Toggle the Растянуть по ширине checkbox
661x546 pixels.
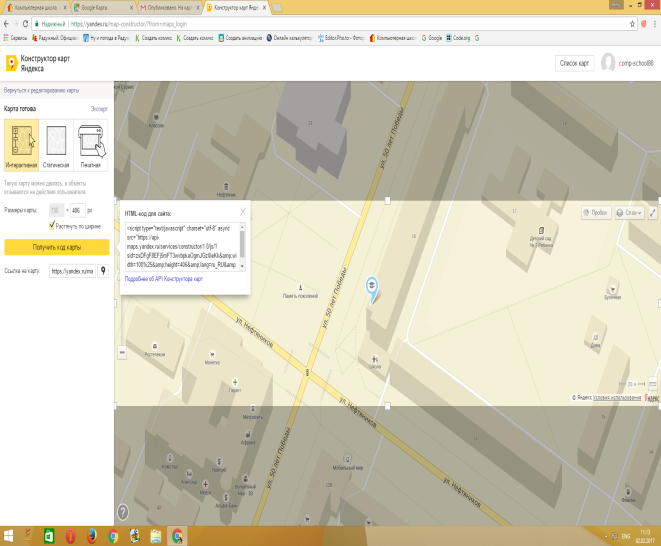tap(52, 226)
